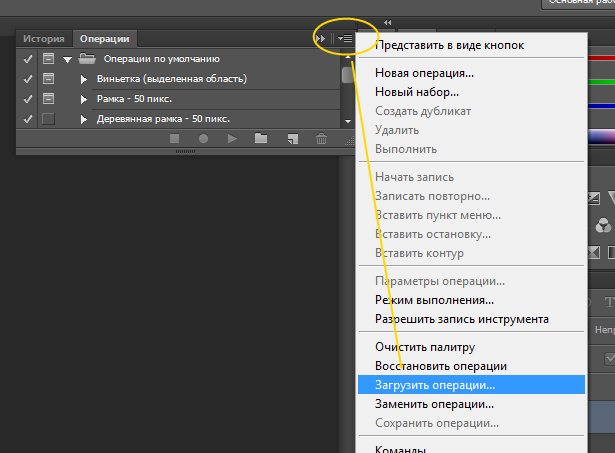Click the Удалить menu entry
This screenshot has height=453, width=615.
[x=471, y=130]
